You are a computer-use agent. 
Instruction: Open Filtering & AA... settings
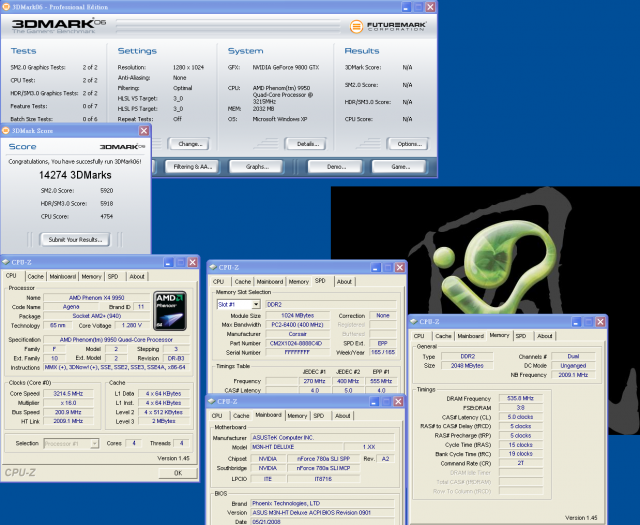tap(193, 167)
